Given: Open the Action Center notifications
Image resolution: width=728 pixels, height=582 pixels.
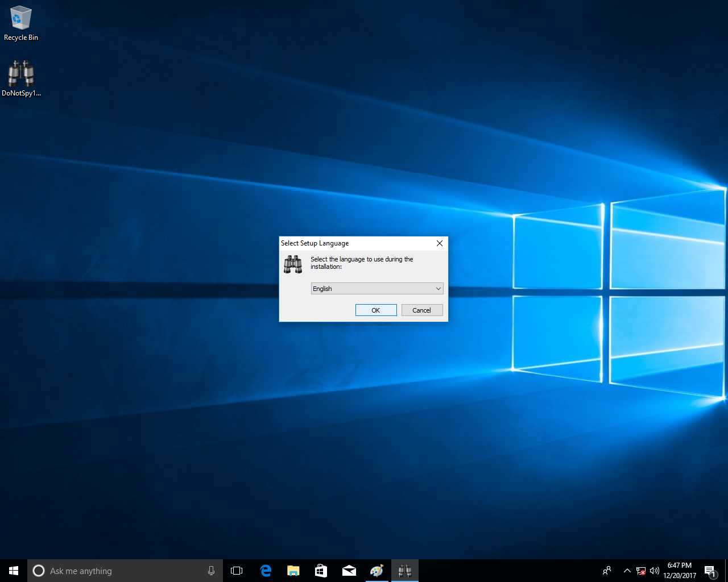Looking at the screenshot, I should pyautogui.click(x=710, y=571).
